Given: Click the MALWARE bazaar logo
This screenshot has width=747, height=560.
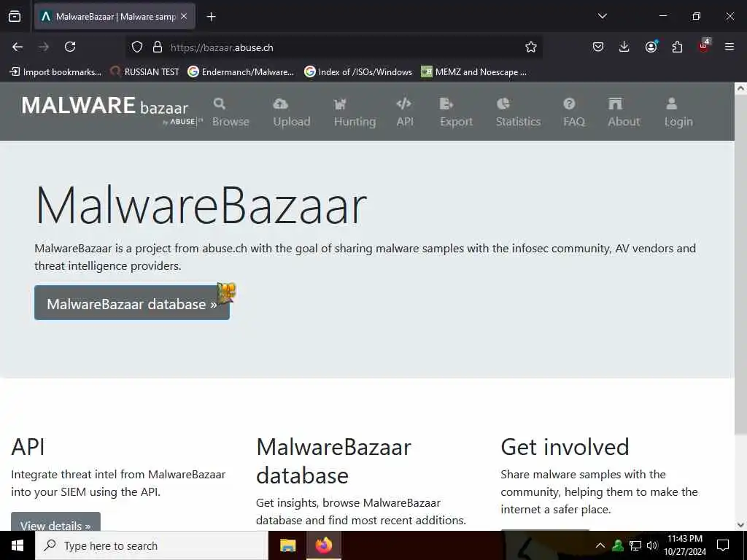Looking at the screenshot, I should (112, 109).
